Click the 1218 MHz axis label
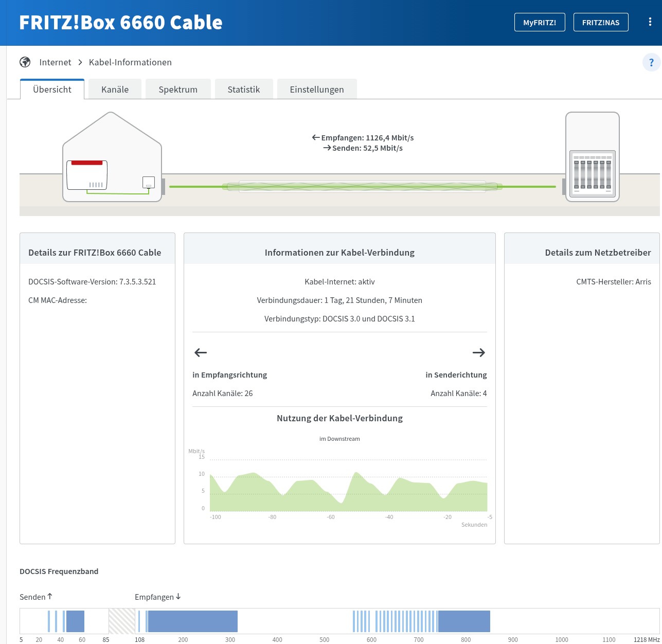The height and width of the screenshot is (644, 662). point(647,640)
